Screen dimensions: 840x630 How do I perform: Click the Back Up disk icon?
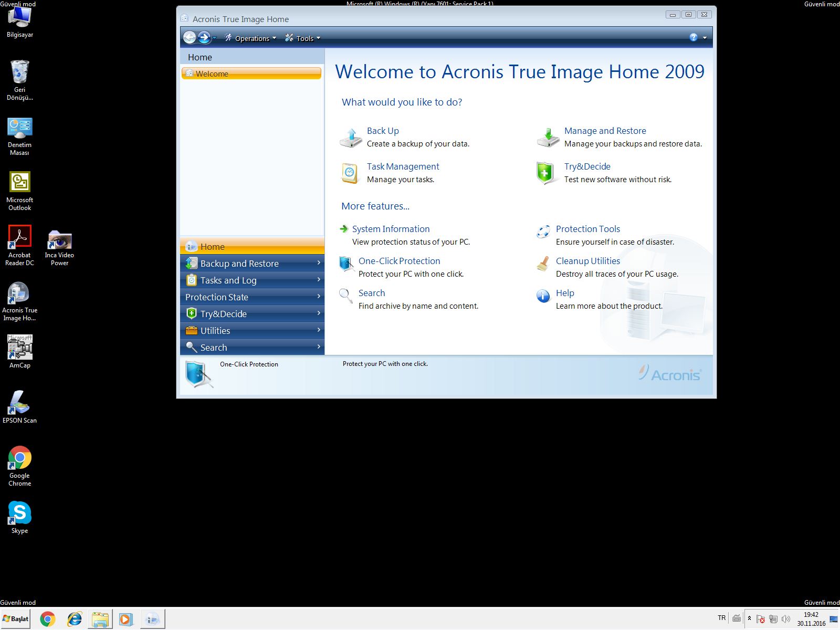(x=351, y=137)
